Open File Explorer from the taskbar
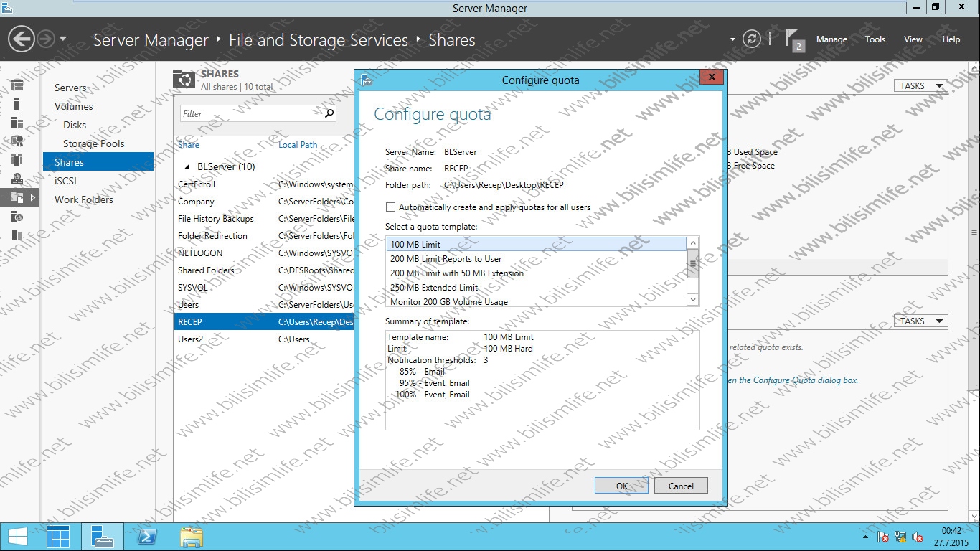Screen dimensions: 980x551 coord(192,536)
